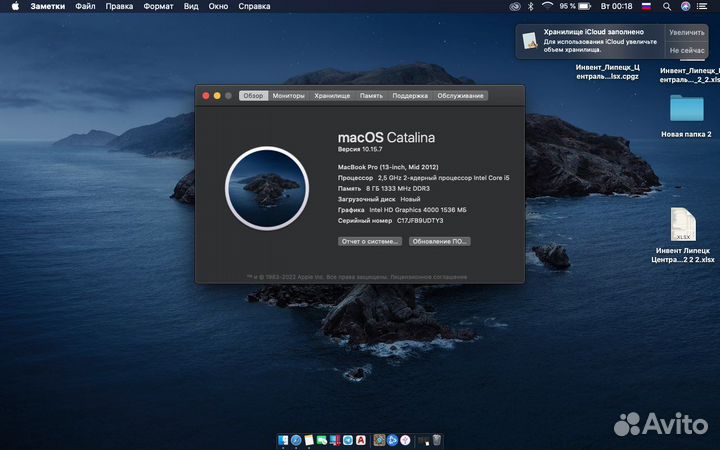The image size is (720, 450).
Task: Open the Заметки application menu
Action: 48,6
